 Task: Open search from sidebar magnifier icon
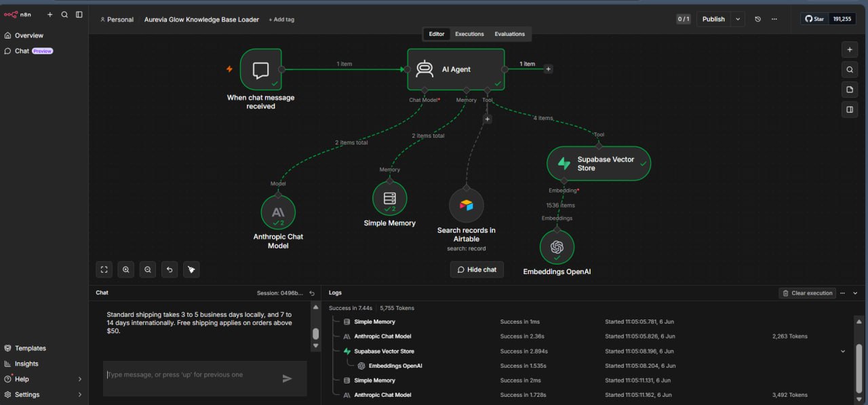click(x=64, y=14)
